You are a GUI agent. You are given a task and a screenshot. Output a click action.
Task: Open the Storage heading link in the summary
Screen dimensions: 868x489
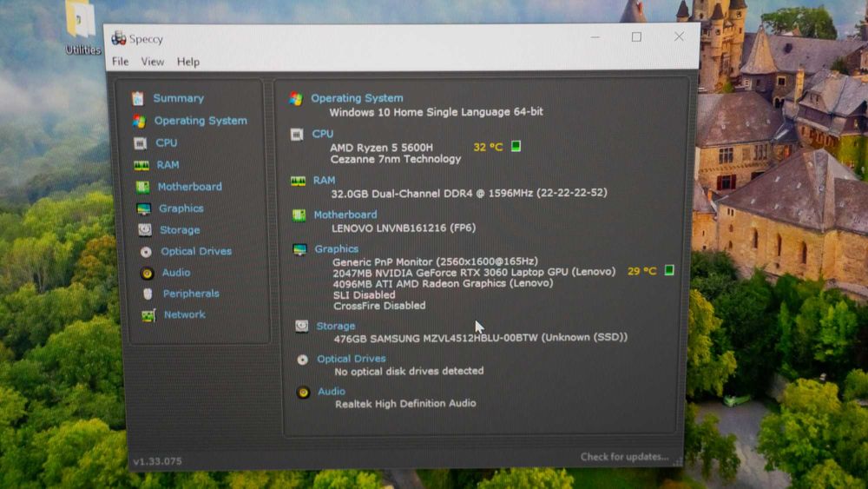pos(336,326)
